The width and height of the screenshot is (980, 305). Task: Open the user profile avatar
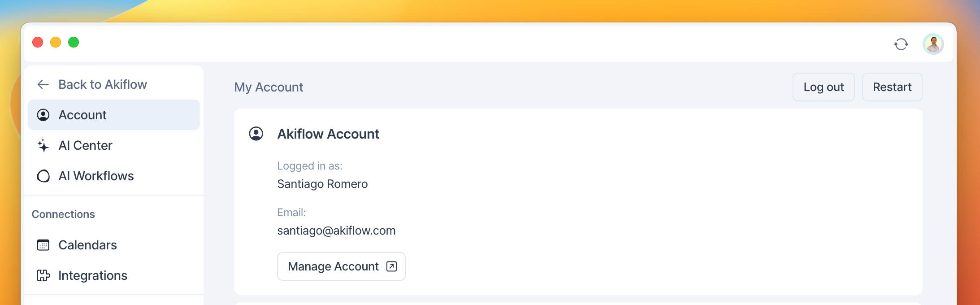coord(933,44)
